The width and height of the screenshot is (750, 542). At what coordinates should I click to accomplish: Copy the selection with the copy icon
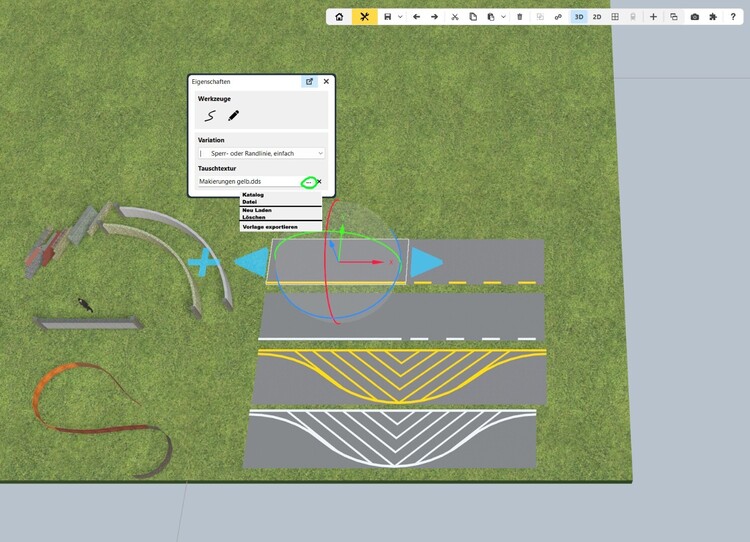tap(473, 17)
